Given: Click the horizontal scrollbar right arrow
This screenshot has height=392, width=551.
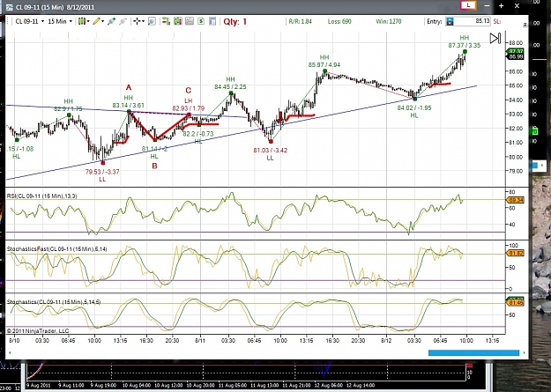Looking at the screenshot, I should 524,352.
